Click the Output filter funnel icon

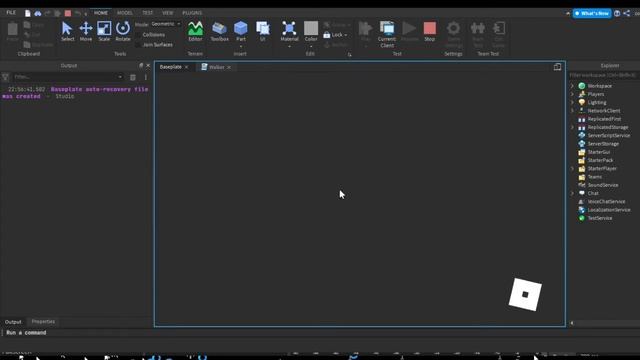coord(5,77)
